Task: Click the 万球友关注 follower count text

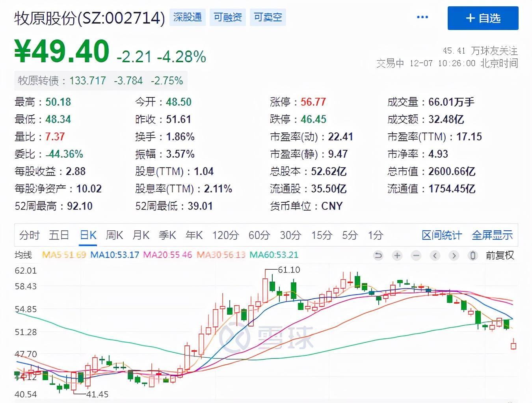Action: [480, 51]
